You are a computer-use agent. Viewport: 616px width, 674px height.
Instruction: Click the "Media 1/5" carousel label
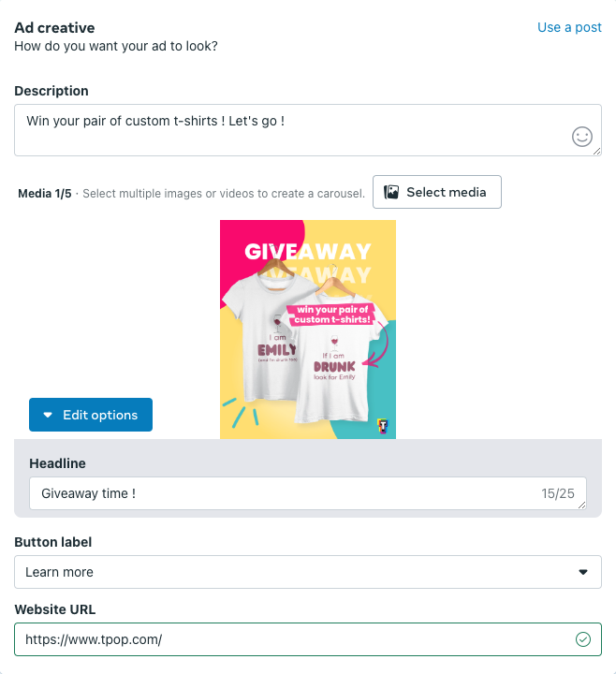[x=45, y=193]
